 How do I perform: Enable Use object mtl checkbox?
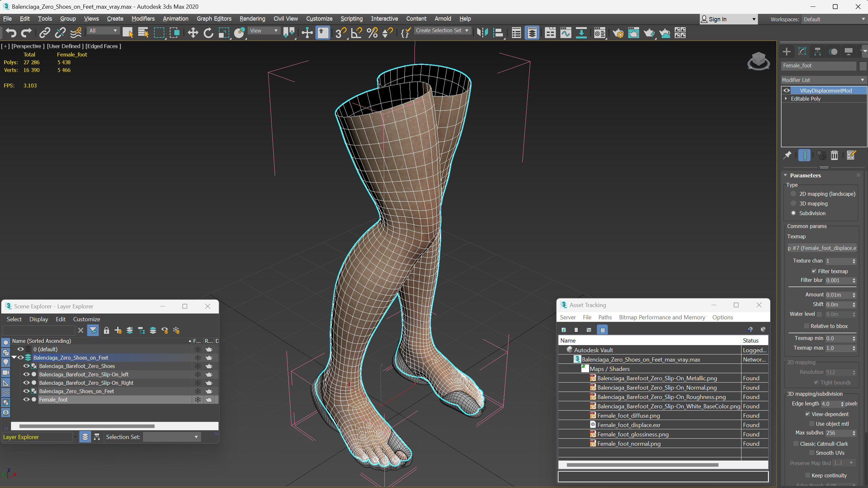(x=812, y=424)
